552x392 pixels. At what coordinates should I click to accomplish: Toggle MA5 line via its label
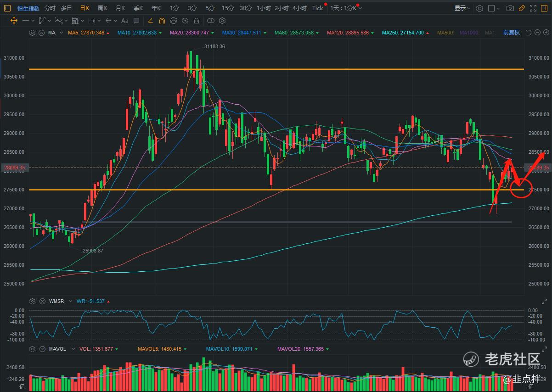point(86,33)
